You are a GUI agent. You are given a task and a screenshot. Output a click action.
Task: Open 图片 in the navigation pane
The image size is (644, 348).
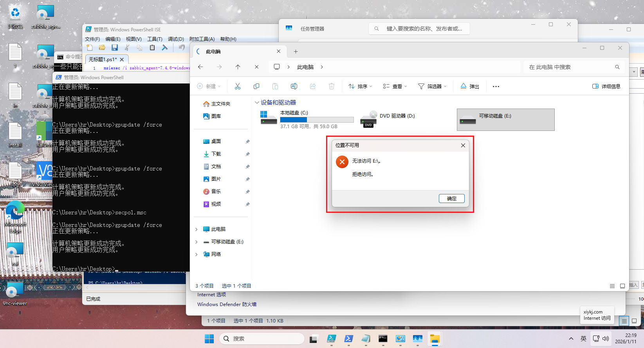[216, 179]
